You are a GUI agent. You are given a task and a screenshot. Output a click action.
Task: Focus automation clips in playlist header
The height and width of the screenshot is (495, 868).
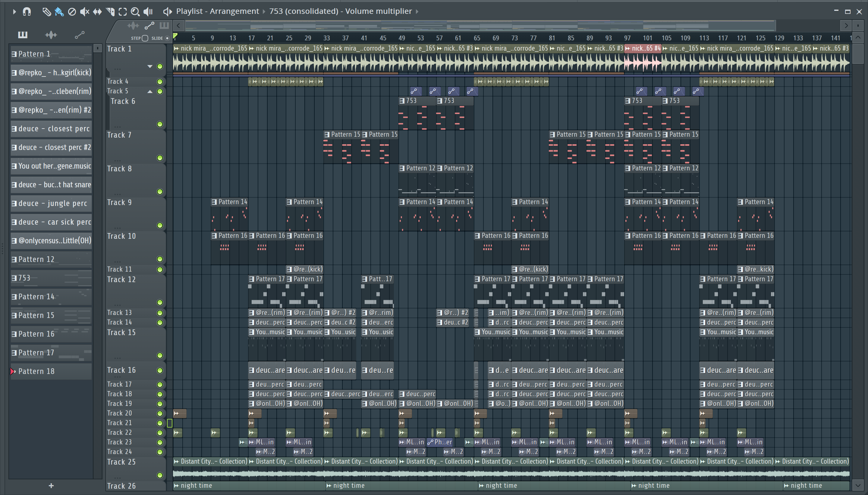[x=149, y=26]
